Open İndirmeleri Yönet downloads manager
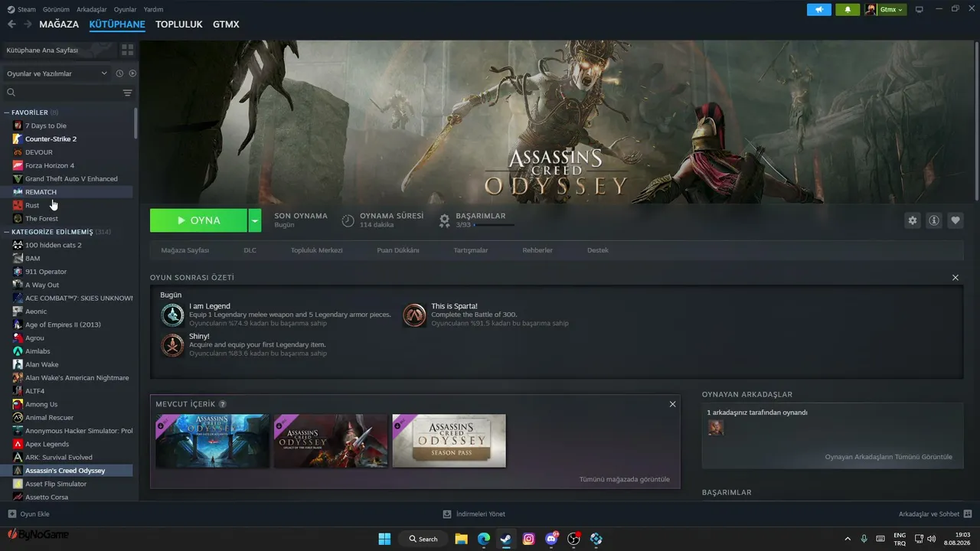 [x=474, y=514]
